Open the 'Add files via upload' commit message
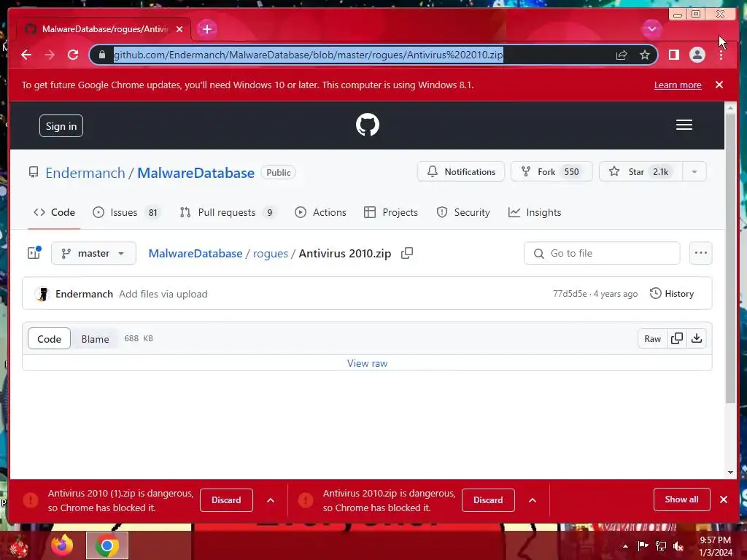Viewport: 747px width, 560px height. pyautogui.click(x=163, y=294)
